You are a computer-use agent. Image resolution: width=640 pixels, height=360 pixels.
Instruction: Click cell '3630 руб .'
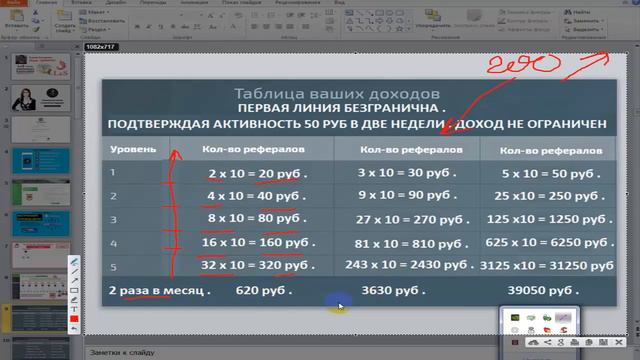pos(393,291)
